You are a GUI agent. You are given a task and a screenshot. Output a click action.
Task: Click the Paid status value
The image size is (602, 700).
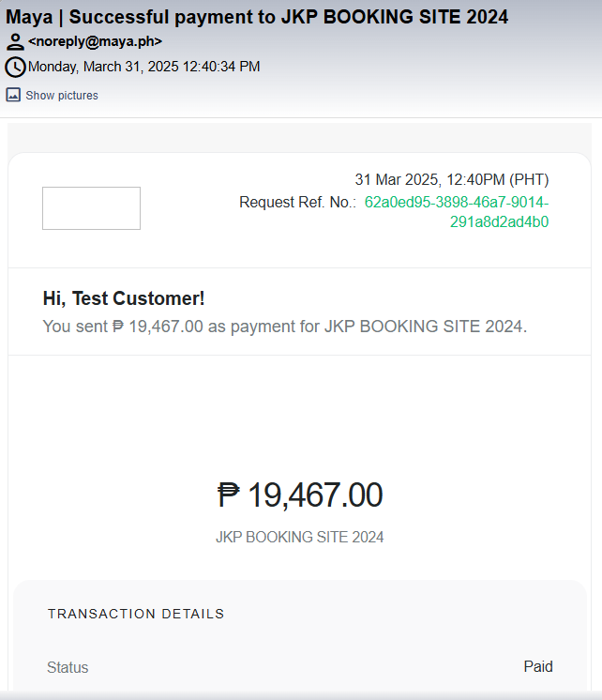pos(538,667)
